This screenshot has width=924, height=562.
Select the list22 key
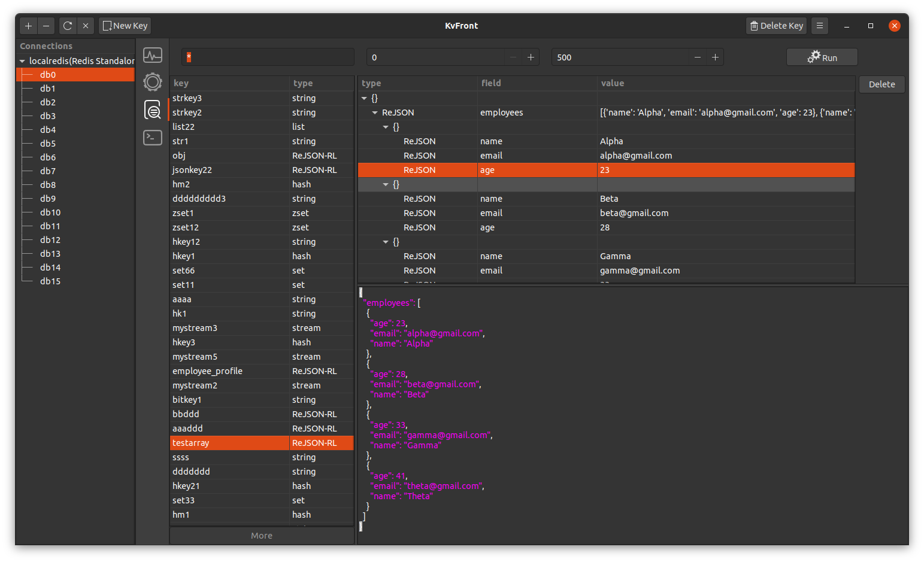click(x=262, y=127)
